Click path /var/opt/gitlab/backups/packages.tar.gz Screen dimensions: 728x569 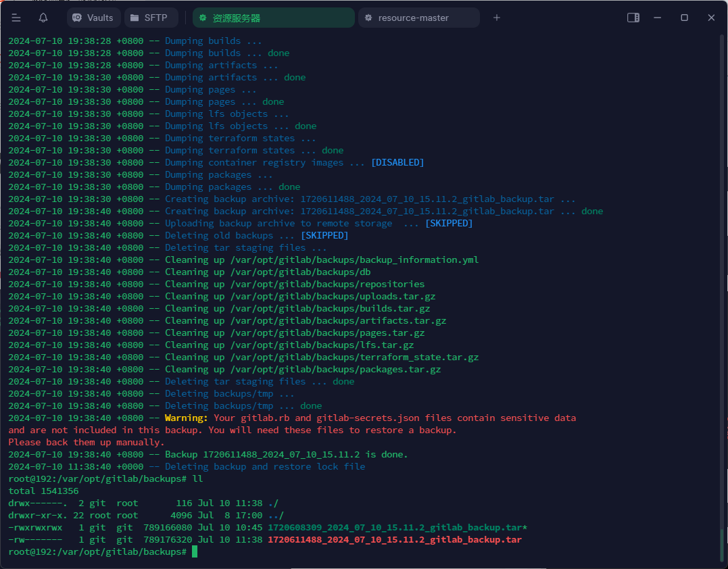336,369
